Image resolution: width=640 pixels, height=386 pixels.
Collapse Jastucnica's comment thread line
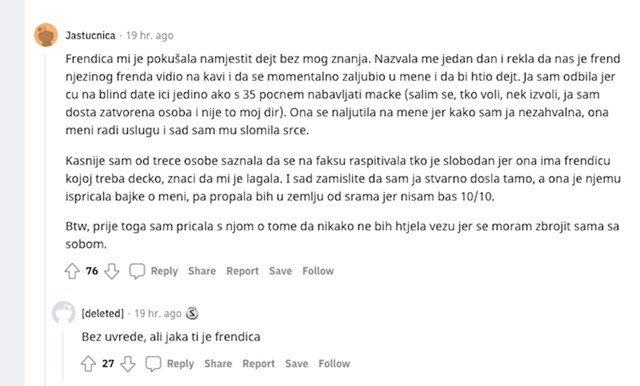(45, 218)
